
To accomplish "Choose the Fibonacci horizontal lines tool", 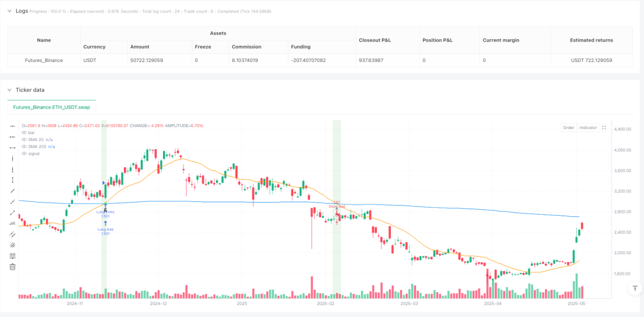I will (x=12, y=256).
